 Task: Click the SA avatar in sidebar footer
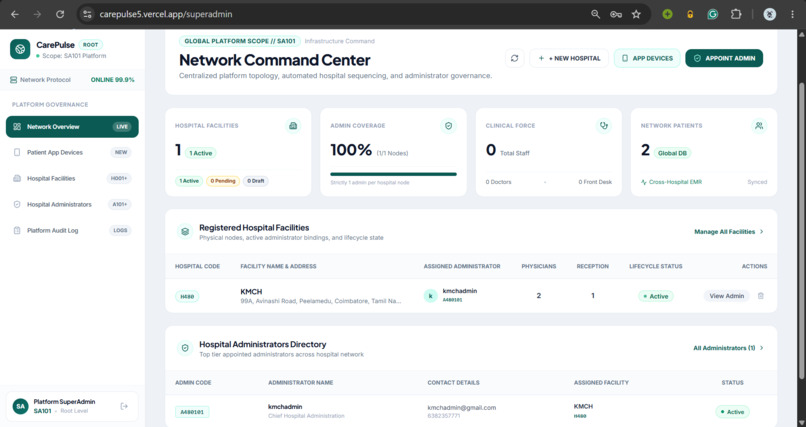pyautogui.click(x=21, y=406)
